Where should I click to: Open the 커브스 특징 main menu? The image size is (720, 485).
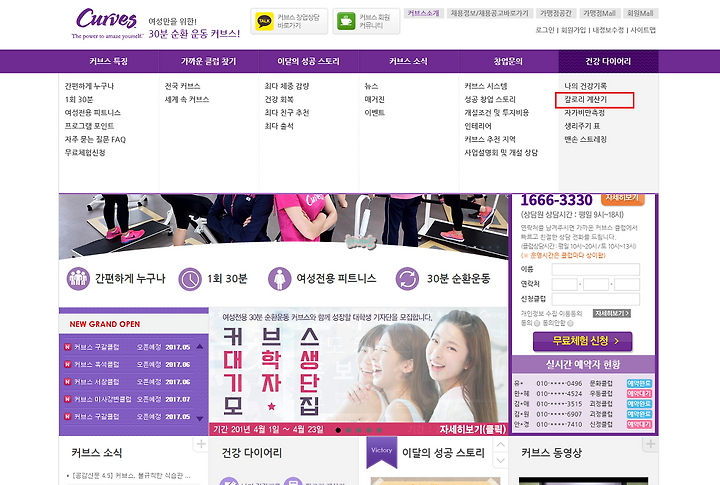click(x=109, y=62)
